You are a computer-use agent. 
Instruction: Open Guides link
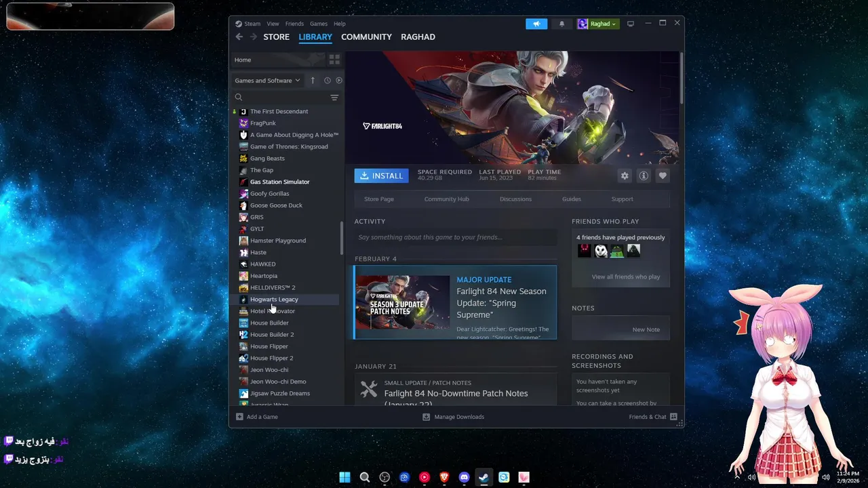click(572, 199)
